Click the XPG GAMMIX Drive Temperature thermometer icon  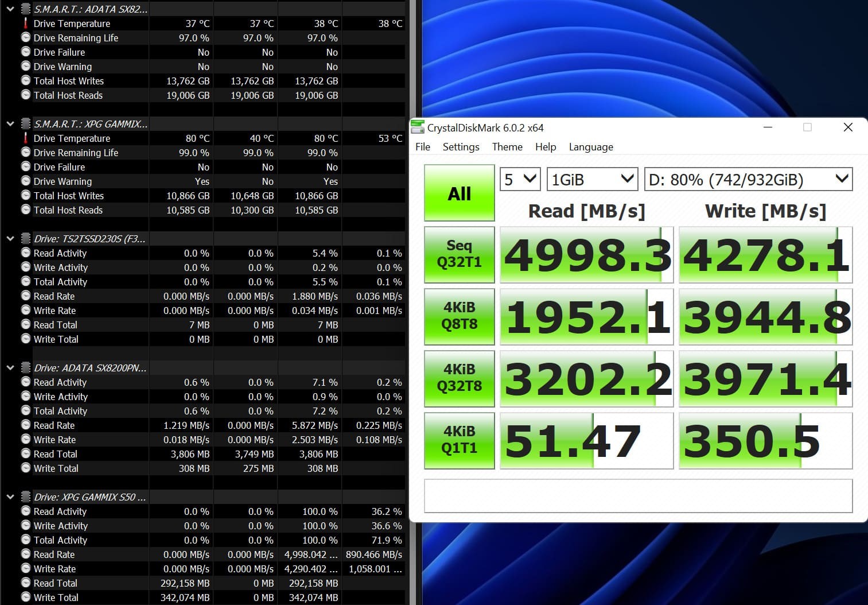(25, 138)
